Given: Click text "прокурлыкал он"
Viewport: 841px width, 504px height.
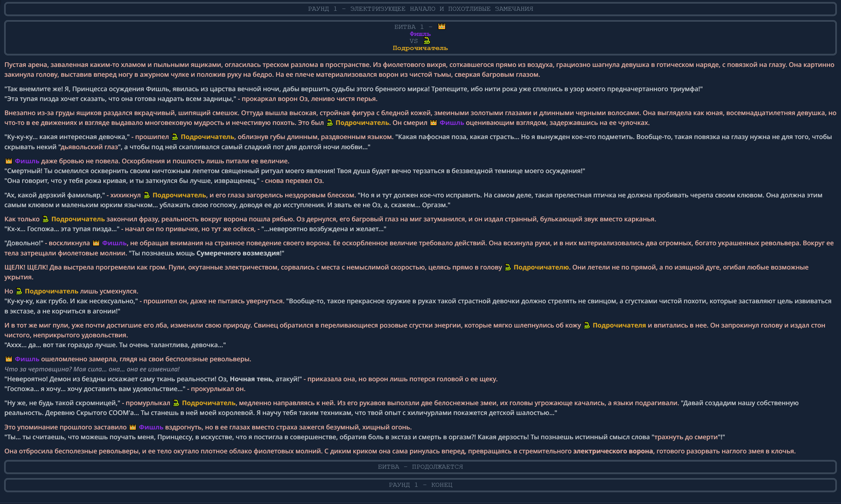Looking at the screenshot, I should tap(218, 389).
